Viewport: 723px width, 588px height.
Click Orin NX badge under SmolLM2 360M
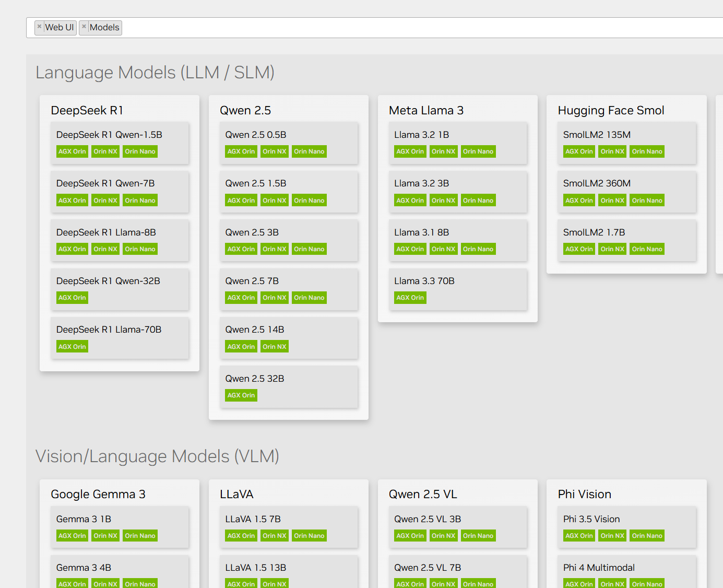pos(612,201)
